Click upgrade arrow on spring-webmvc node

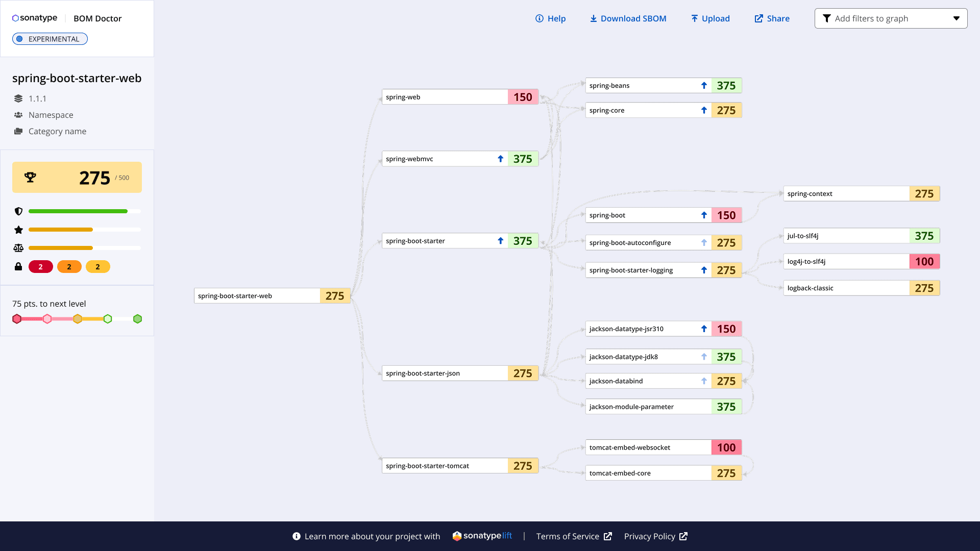point(500,159)
